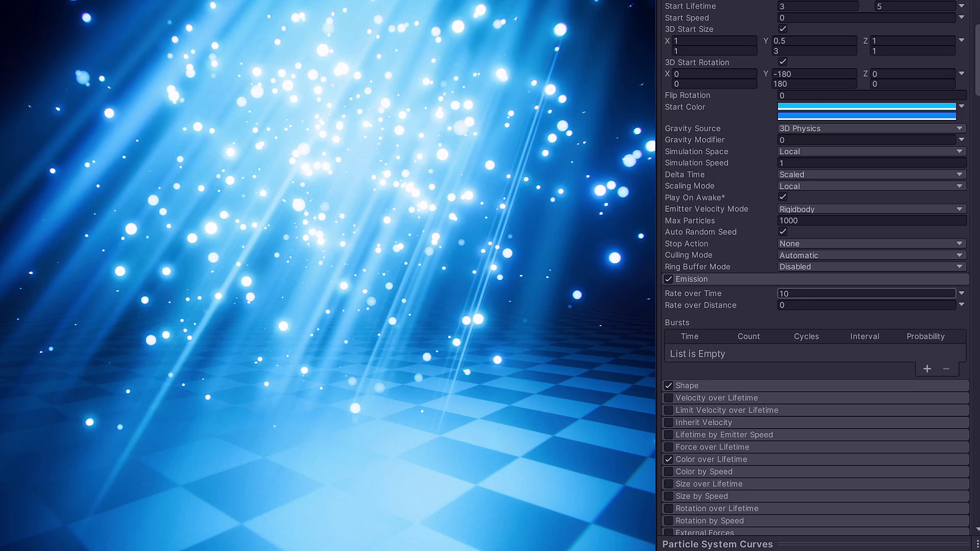980x551 pixels.
Task: Enable Force over Lifetime module
Action: tap(668, 447)
